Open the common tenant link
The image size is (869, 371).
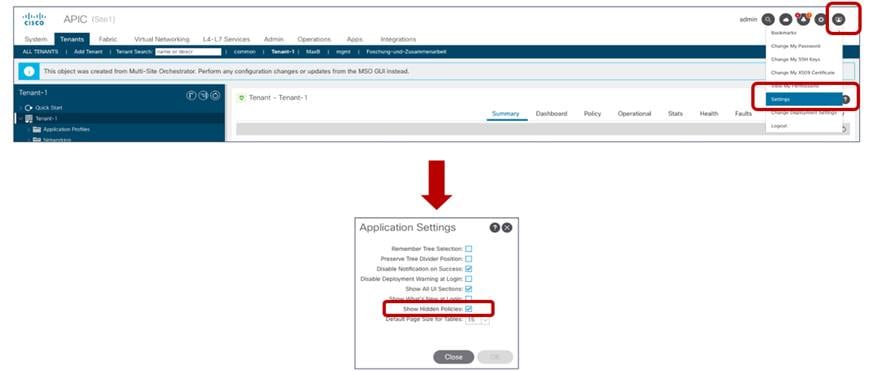click(x=244, y=52)
